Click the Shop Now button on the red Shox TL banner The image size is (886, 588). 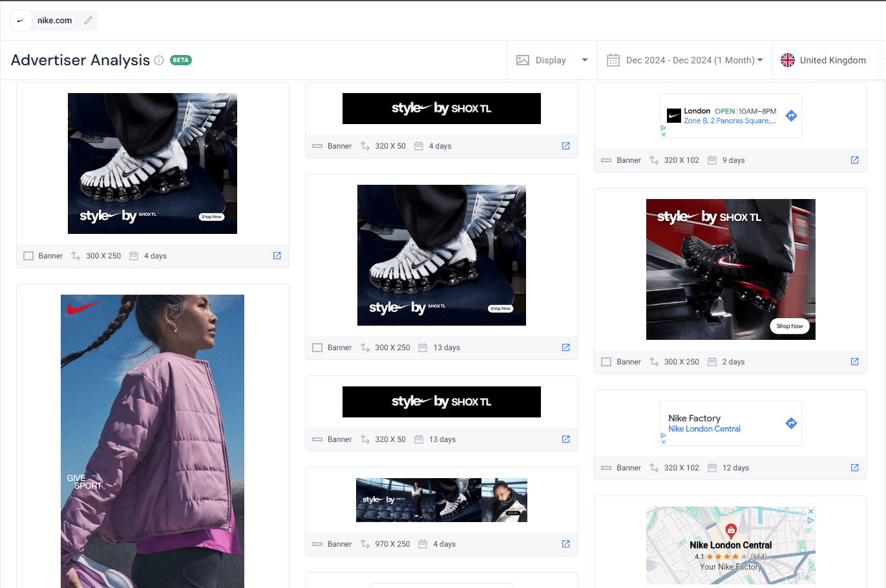790,326
